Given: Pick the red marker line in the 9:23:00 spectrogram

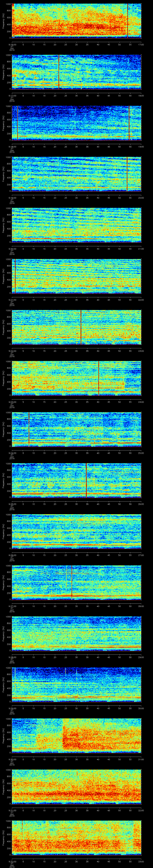Looking at the screenshot, I should click(x=98, y=378).
